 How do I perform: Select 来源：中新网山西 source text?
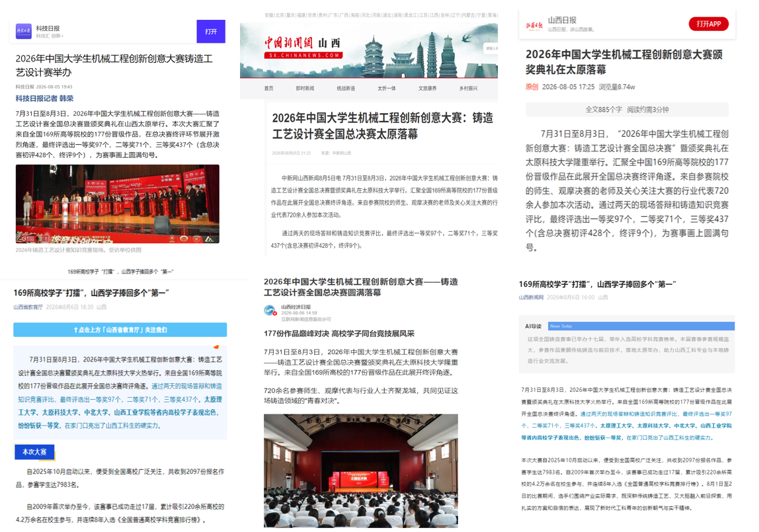pyautogui.click(x=336, y=153)
